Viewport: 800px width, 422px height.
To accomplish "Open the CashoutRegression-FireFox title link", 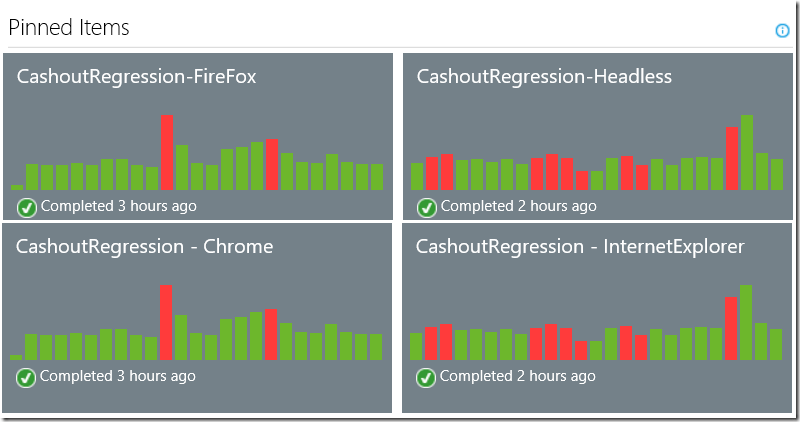I will [x=137, y=77].
